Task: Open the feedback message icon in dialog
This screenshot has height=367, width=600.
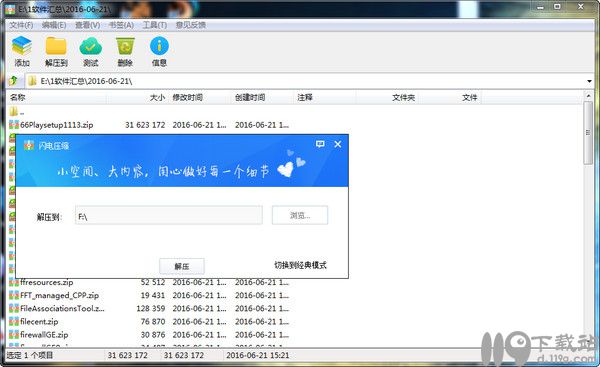Action: point(320,144)
